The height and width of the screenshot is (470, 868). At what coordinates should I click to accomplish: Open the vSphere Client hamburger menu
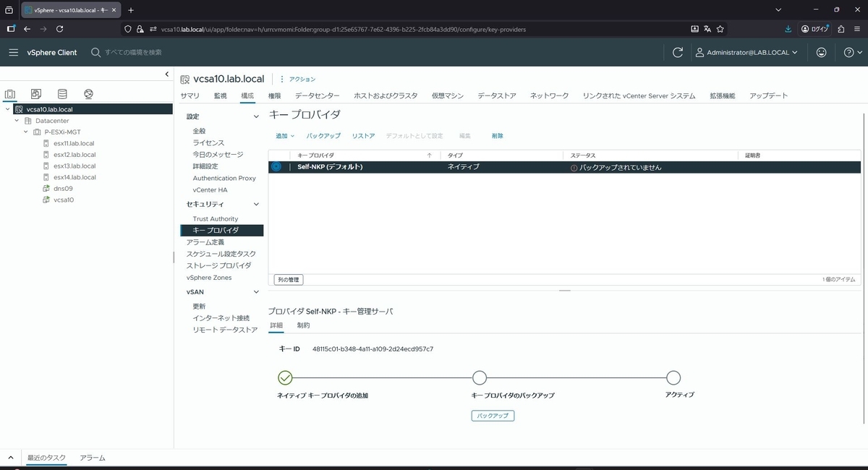tap(13, 52)
